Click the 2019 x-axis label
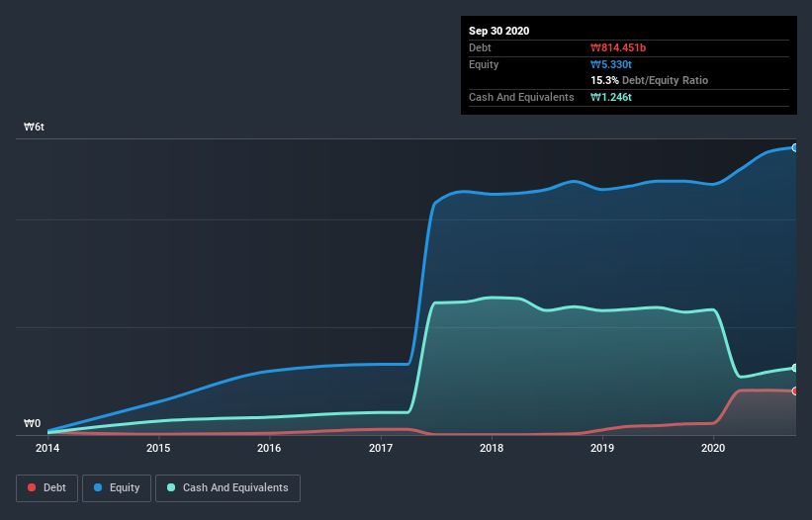The width and height of the screenshot is (812, 520). [x=602, y=448]
